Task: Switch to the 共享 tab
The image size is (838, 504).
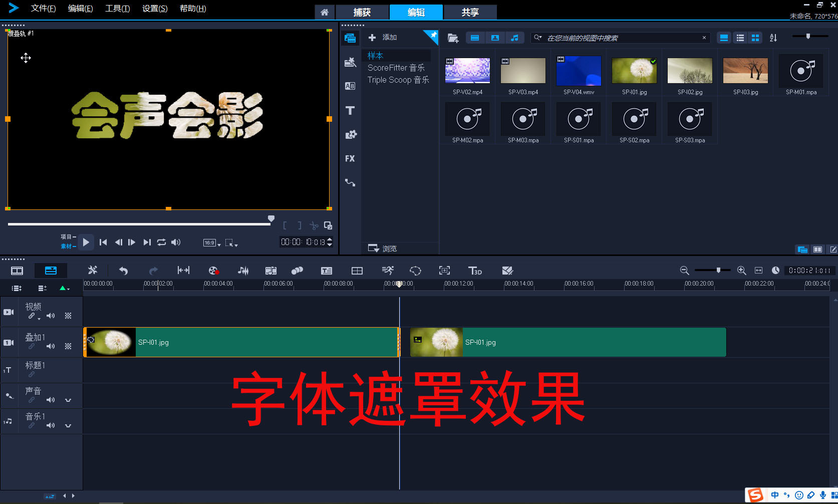Action: (x=470, y=12)
